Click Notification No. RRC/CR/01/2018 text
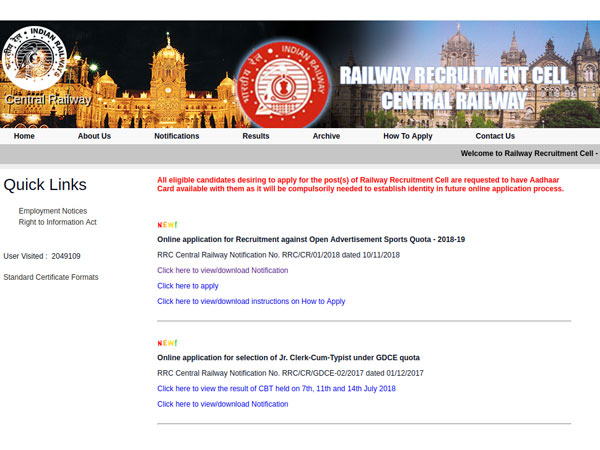The width and height of the screenshot is (600, 450). (279, 255)
